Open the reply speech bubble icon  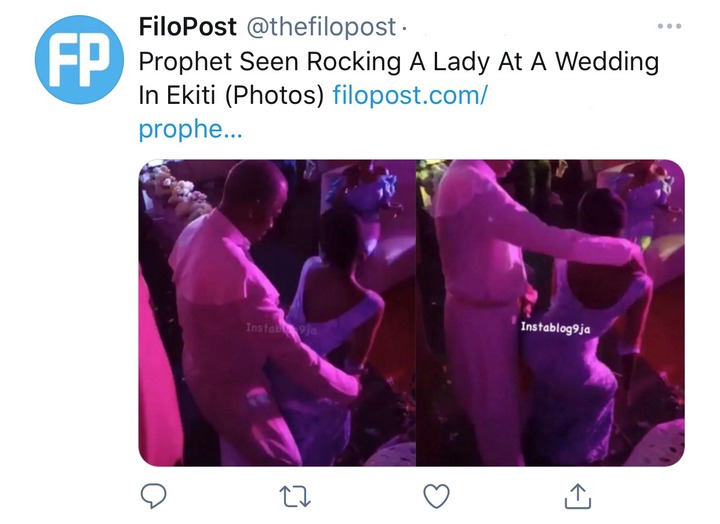click(x=153, y=496)
